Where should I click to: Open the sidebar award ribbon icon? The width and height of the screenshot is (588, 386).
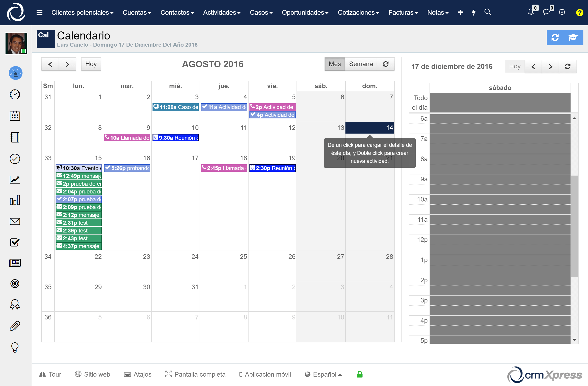point(15,304)
